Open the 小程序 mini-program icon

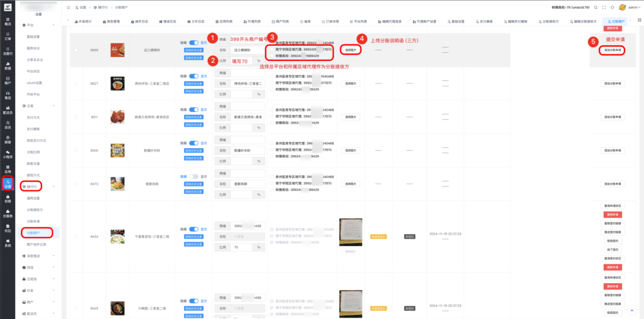(x=8, y=154)
